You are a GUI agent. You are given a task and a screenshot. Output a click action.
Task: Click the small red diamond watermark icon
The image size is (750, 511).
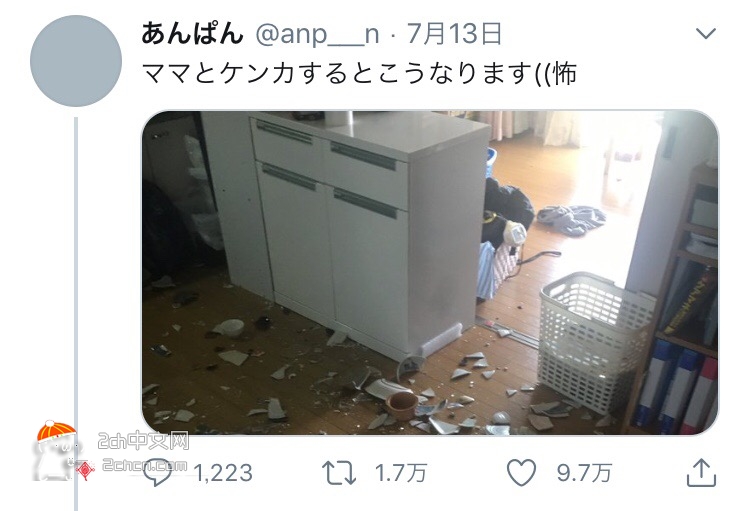click(85, 471)
